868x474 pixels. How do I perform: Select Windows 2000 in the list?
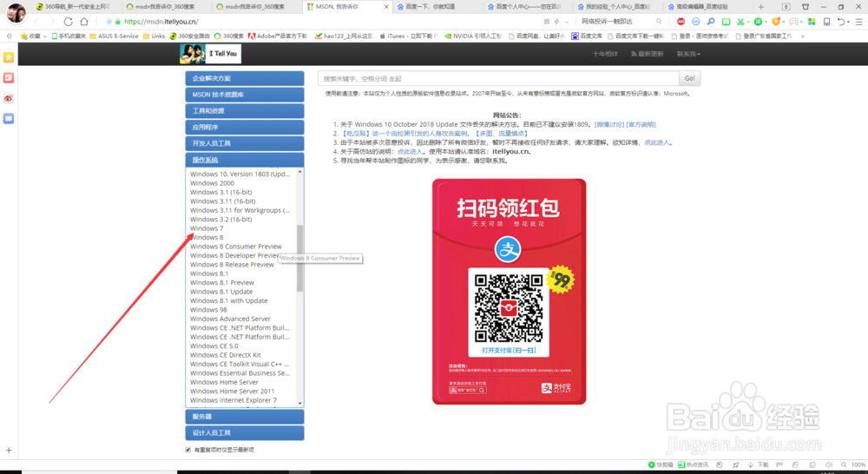(x=212, y=183)
